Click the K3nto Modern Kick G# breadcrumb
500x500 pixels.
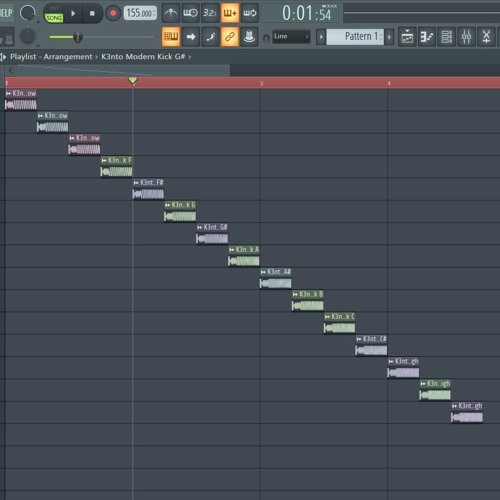coord(143,57)
